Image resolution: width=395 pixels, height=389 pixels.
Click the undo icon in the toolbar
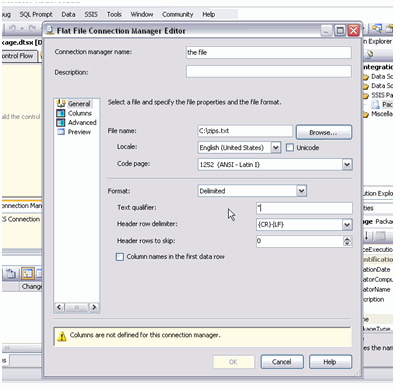tap(12, 28)
